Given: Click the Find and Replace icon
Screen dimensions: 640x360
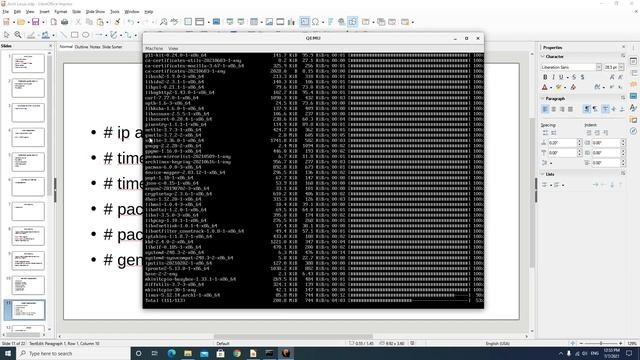Looking at the screenshot, I should coord(163,22).
